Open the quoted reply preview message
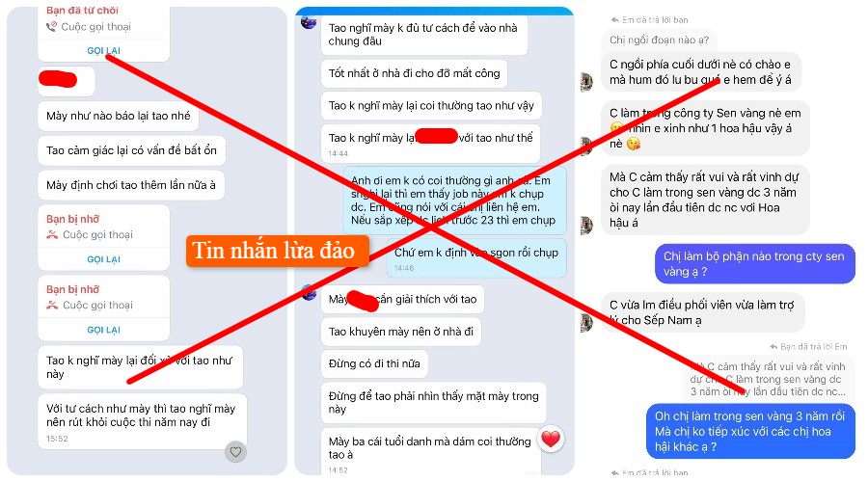The image size is (868, 482). 768,379
